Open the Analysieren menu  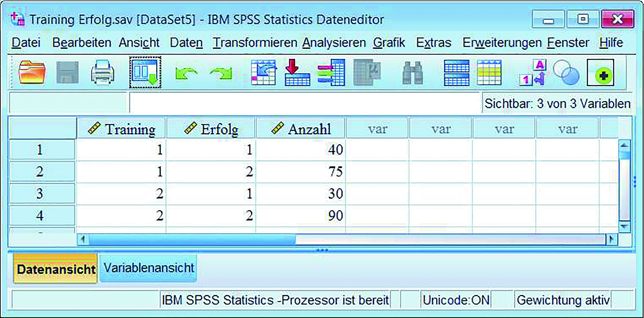point(334,43)
